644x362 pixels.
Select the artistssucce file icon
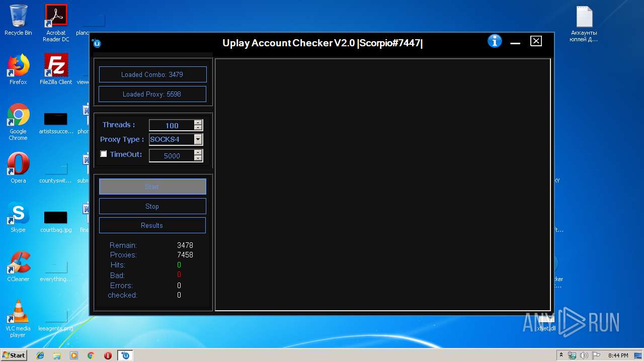[56, 123]
